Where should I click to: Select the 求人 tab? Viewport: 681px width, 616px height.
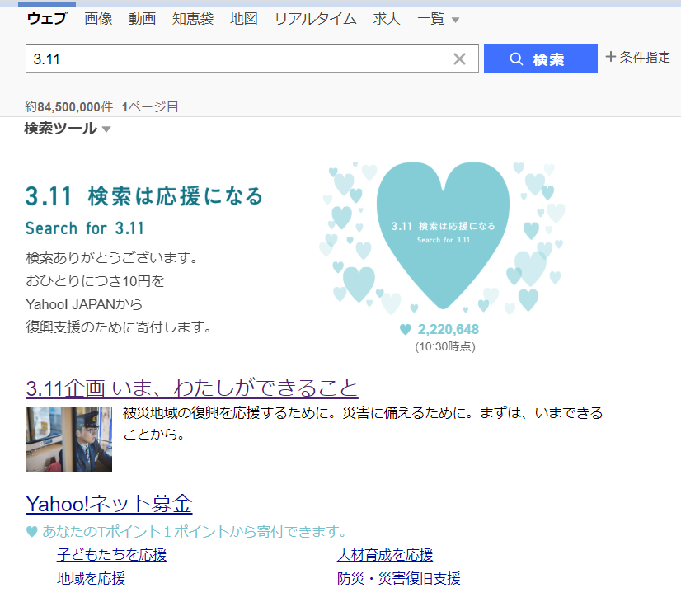point(387,19)
